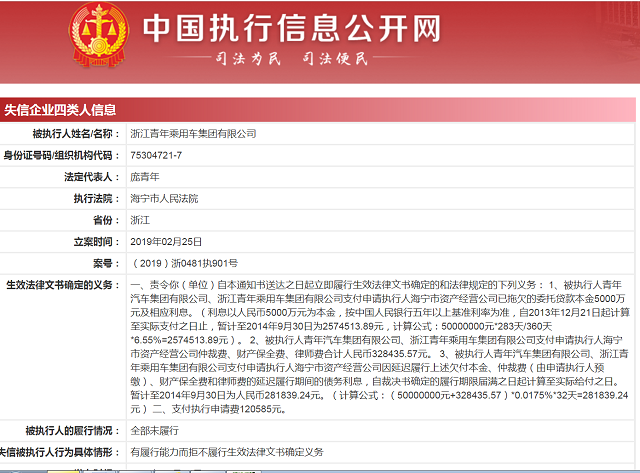Click the label 执行法院
The width and height of the screenshot is (640, 473).
[97, 198]
